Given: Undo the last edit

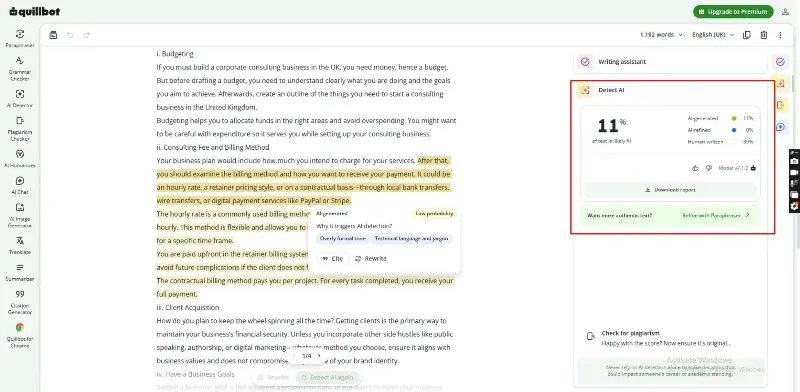Looking at the screenshot, I should click(x=70, y=35).
